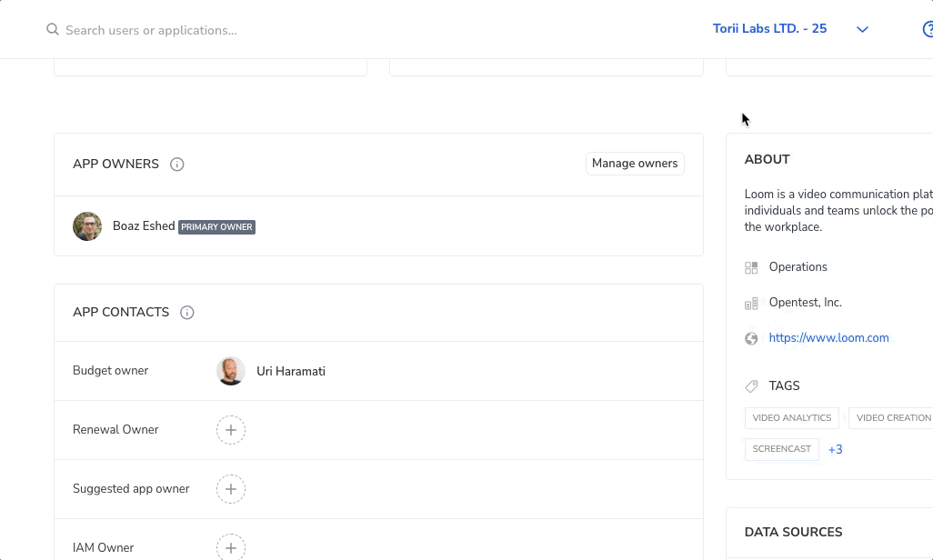Screen dimensions: 933x560
Task: Select the Loom description paragraph
Action: pyautogui.click(x=838, y=211)
